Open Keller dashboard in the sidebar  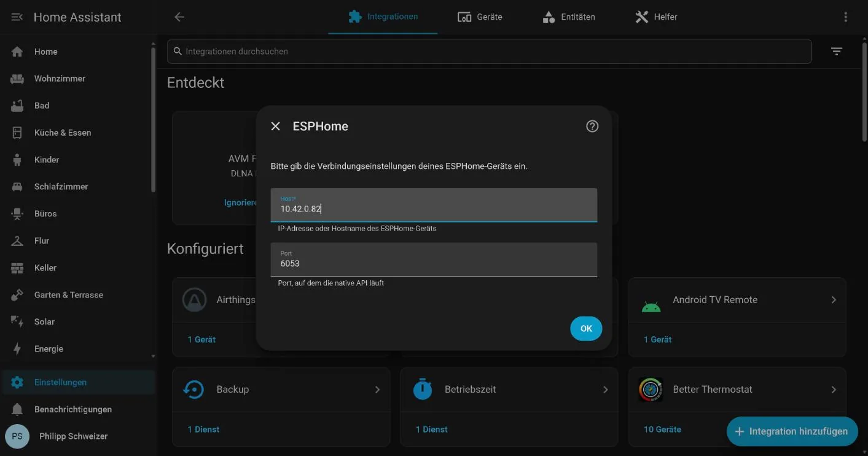point(77,268)
